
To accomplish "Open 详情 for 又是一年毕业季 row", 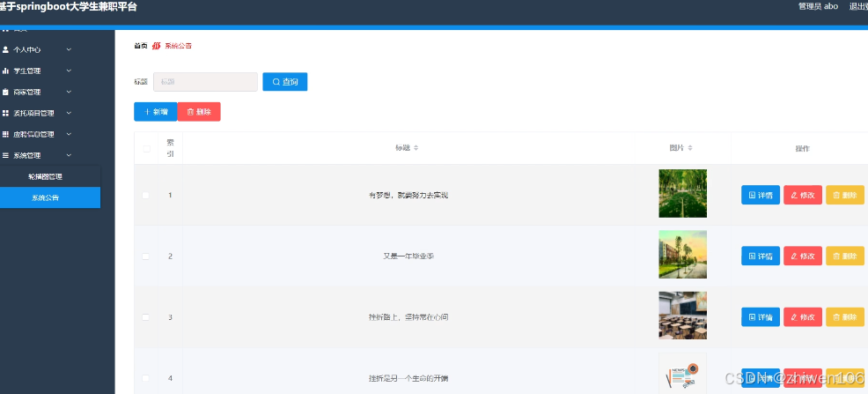I will click(761, 256).
